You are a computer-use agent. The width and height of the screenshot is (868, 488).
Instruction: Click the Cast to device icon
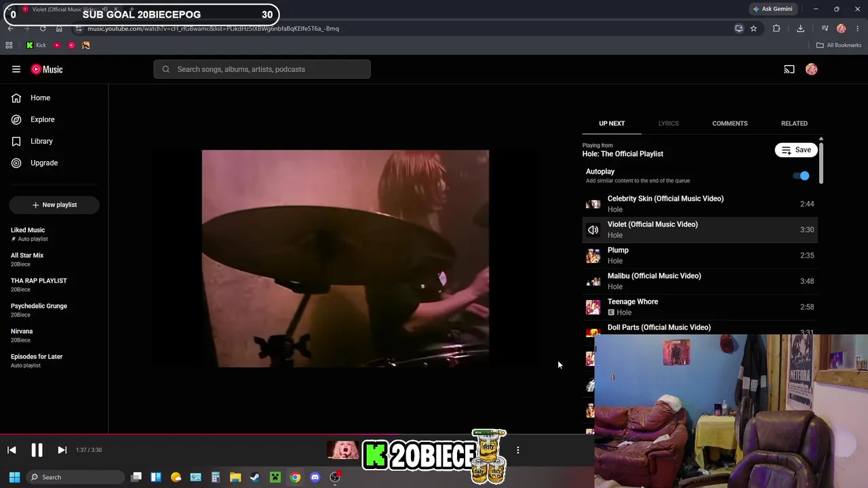click(x=789, y=69)
